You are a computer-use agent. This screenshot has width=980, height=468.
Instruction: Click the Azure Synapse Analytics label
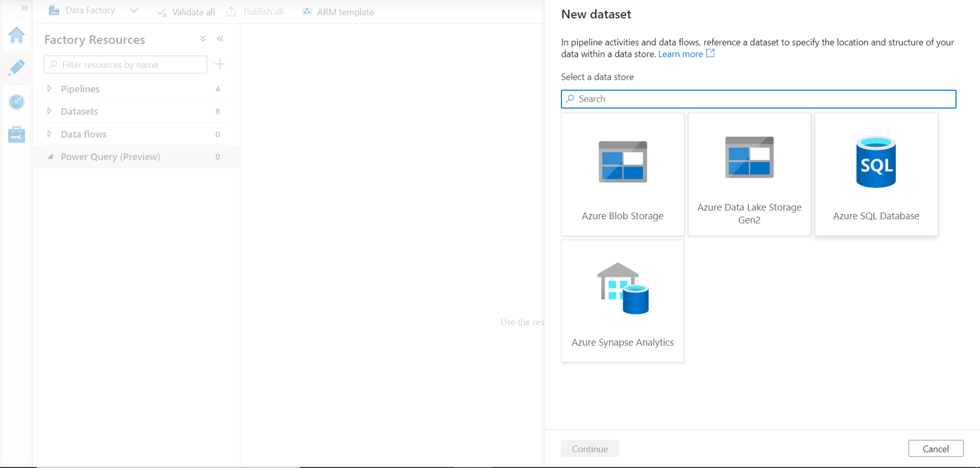(x=623, y=342)
